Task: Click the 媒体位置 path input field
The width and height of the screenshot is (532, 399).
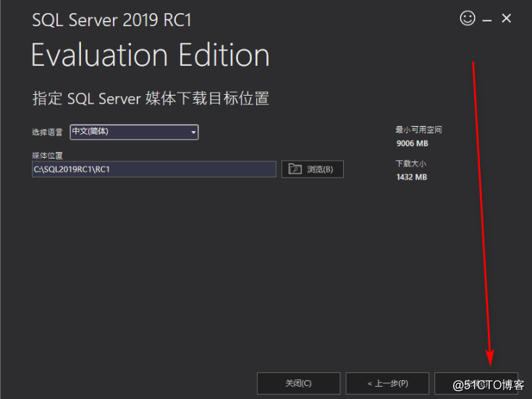Action: pos(154,169)
